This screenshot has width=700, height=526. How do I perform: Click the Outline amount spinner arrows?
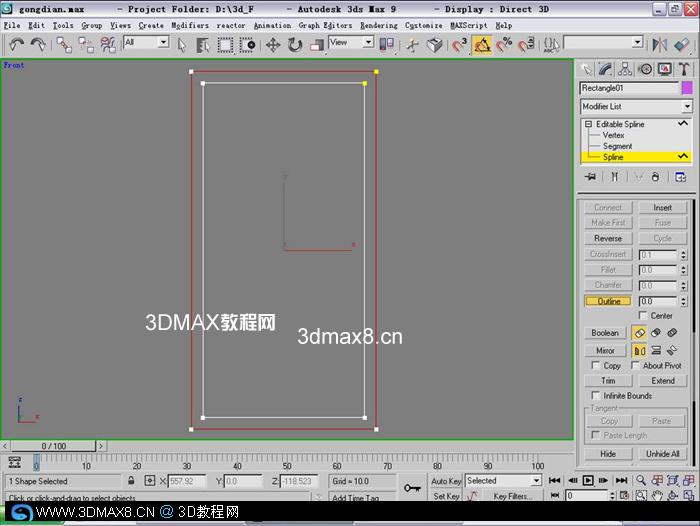click(x=683, y=301)
